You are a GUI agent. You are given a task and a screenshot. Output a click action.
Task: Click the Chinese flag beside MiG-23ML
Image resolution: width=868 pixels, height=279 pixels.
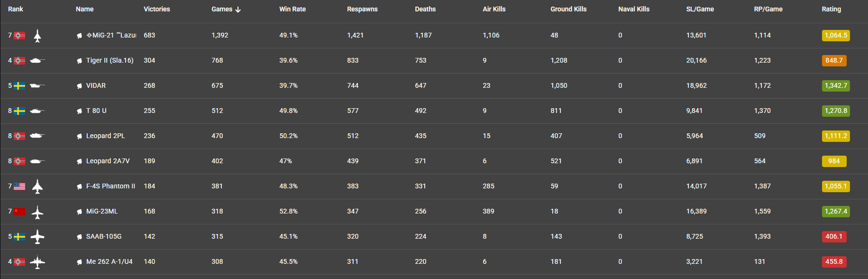coord(19,212)
